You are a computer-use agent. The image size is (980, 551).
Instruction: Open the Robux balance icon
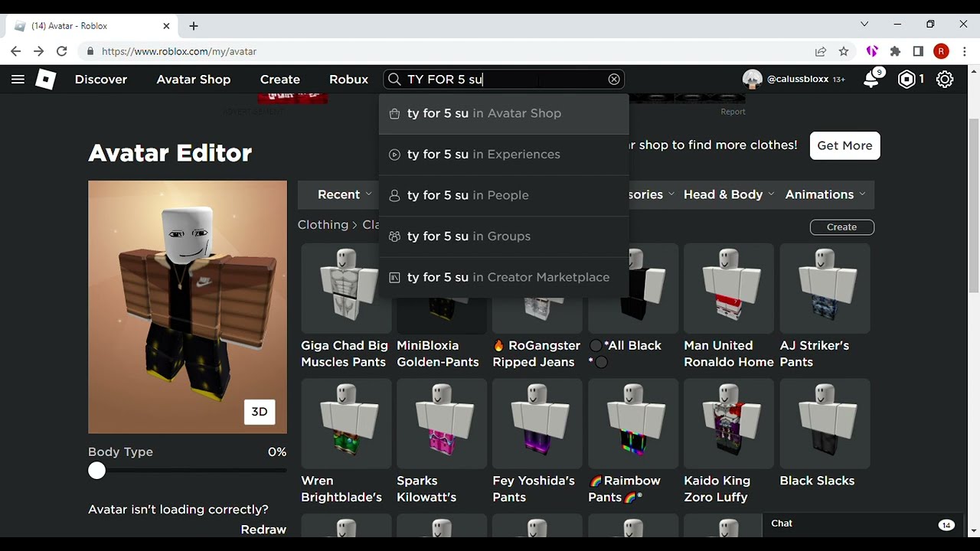click(907, 79)
